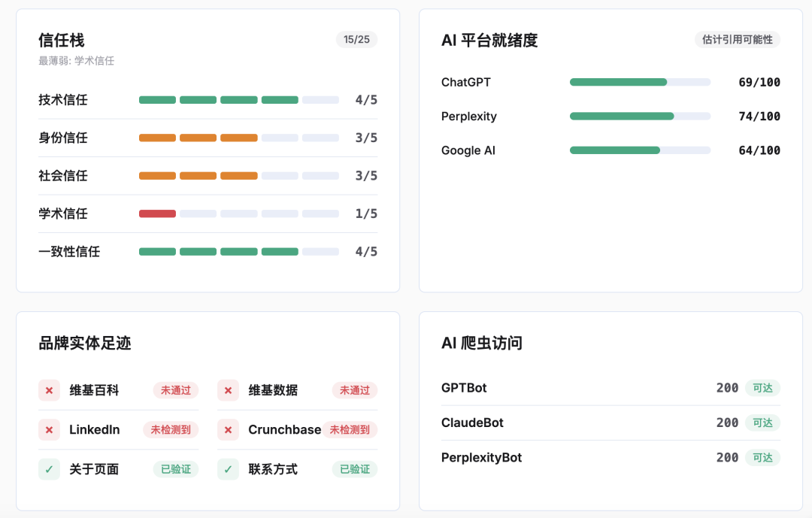Click the GPTBot crawler name
Image resolution: width=812 pixels, height=518 pixels.
(x=464, y=388)
